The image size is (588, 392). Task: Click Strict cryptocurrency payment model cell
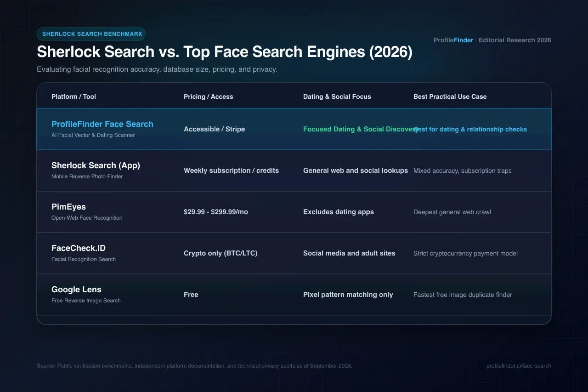pyautogui.click(x=465, y=253)
